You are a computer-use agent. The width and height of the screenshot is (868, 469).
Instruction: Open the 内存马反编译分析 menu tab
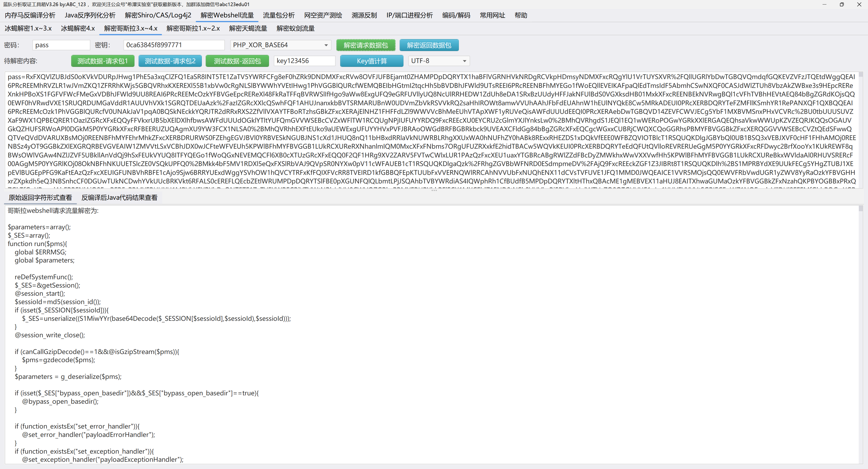[30, 15]
